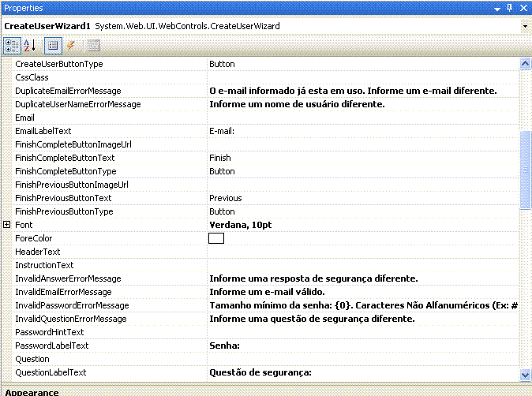
Task: Open the Property Pages toolbar icon
Action: (94, 46)
